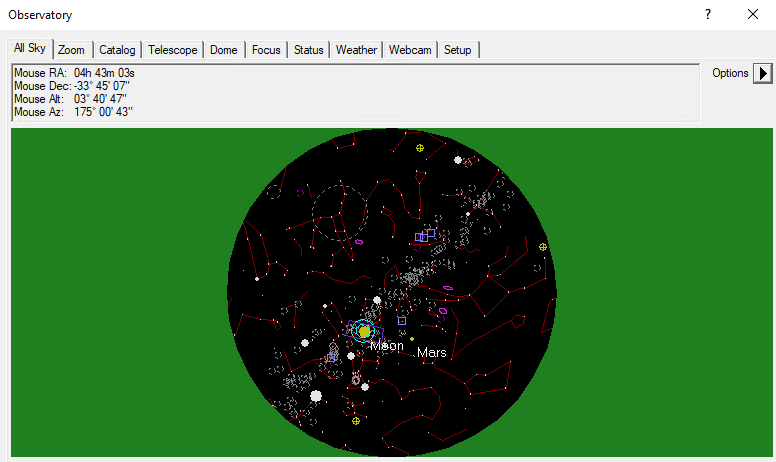Open the Setup tab
Viewport: 776px width, 462px height.
pyautogui.click(x=457, y=50)
